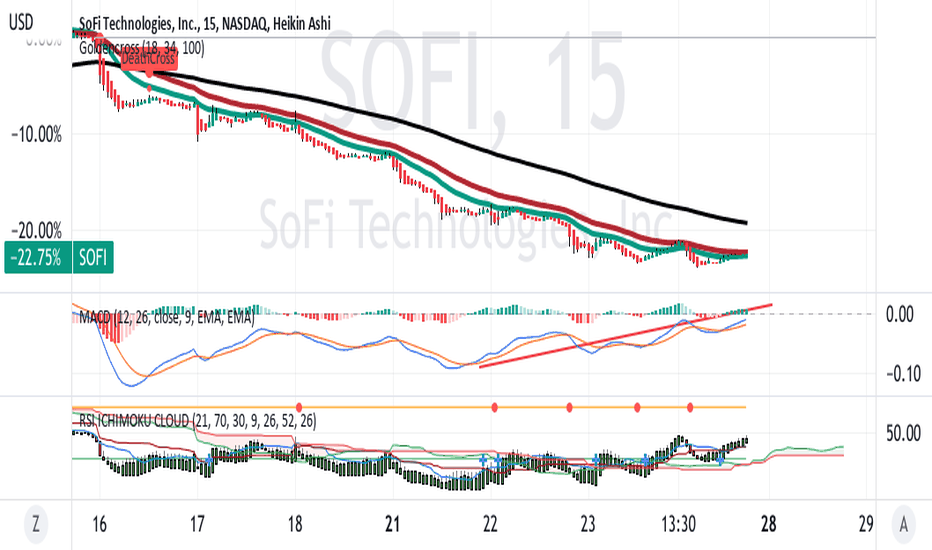Click the red dot on the RSI line above the 13:30 label

[x=690, y=407]
